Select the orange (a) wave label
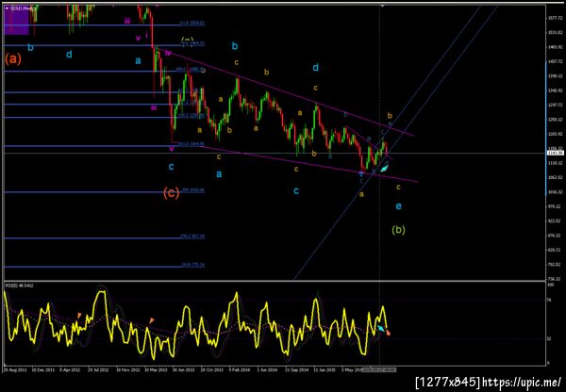 pyautogui.click(x=13, y=58)
